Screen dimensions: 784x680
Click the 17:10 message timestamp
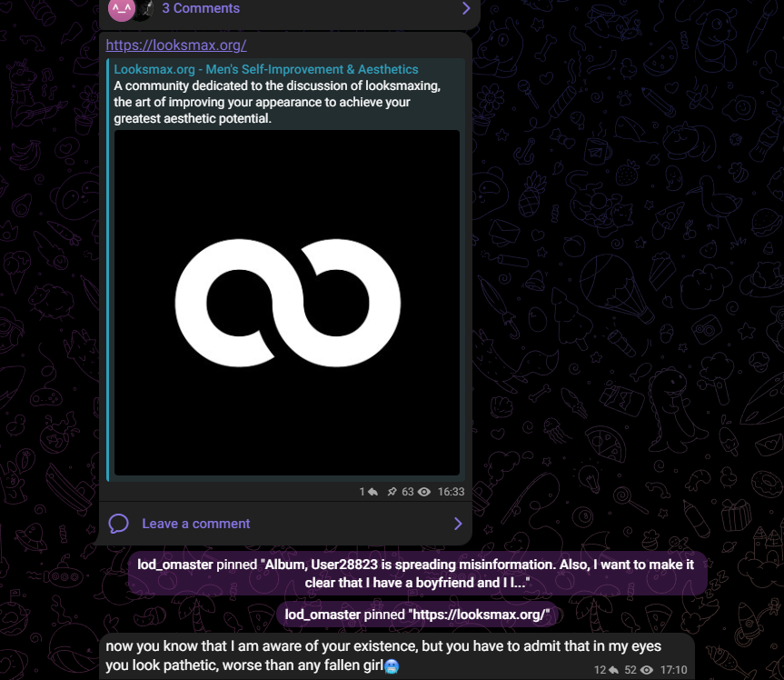pyautogui.click(x=673, y=670)
